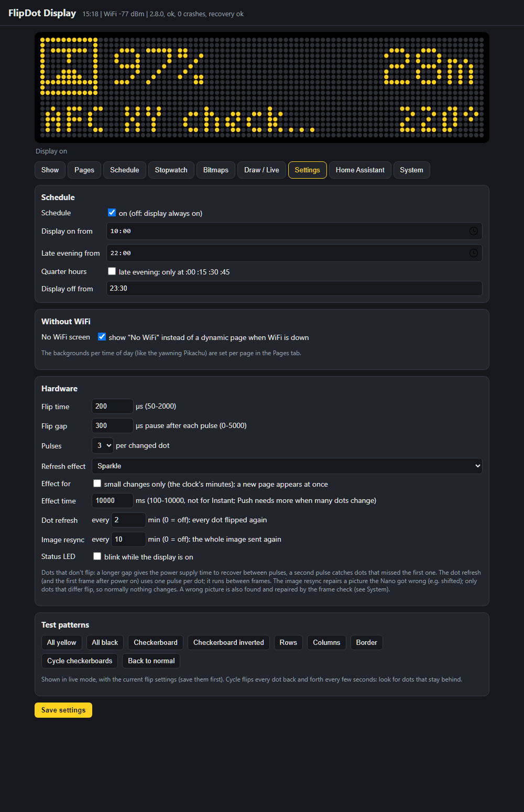Show the Rows test pattern

click(x=288, y=643)
